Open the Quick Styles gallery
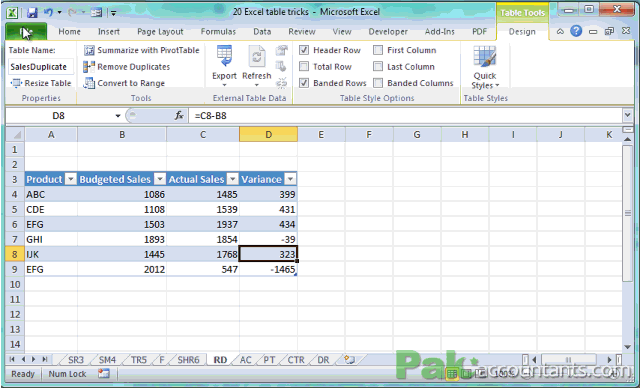Image resolution: width=640 pixels, height=388 pixels. click(485, 67)
